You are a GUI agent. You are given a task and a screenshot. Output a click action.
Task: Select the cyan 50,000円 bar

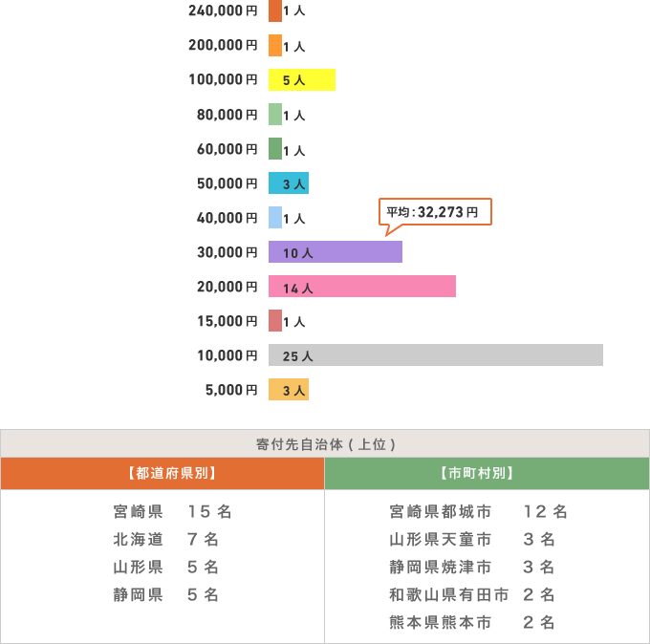pyautogui.click(x=289, y=183)
